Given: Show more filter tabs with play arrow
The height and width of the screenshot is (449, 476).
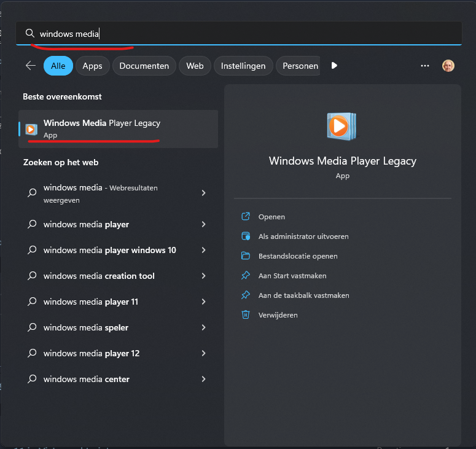Looking at the screenshot, I should point(334,66).
